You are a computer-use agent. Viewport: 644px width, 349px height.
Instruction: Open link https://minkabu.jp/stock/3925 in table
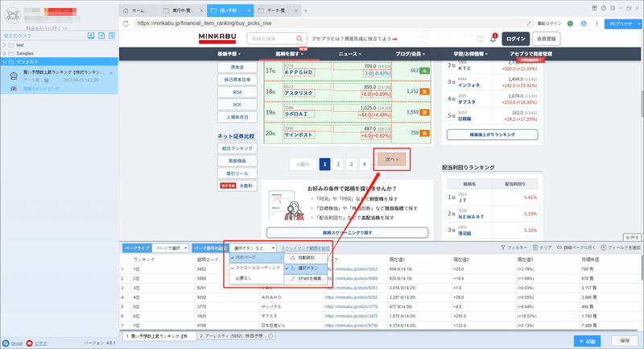pyautogui.click(x=351, y=316)
